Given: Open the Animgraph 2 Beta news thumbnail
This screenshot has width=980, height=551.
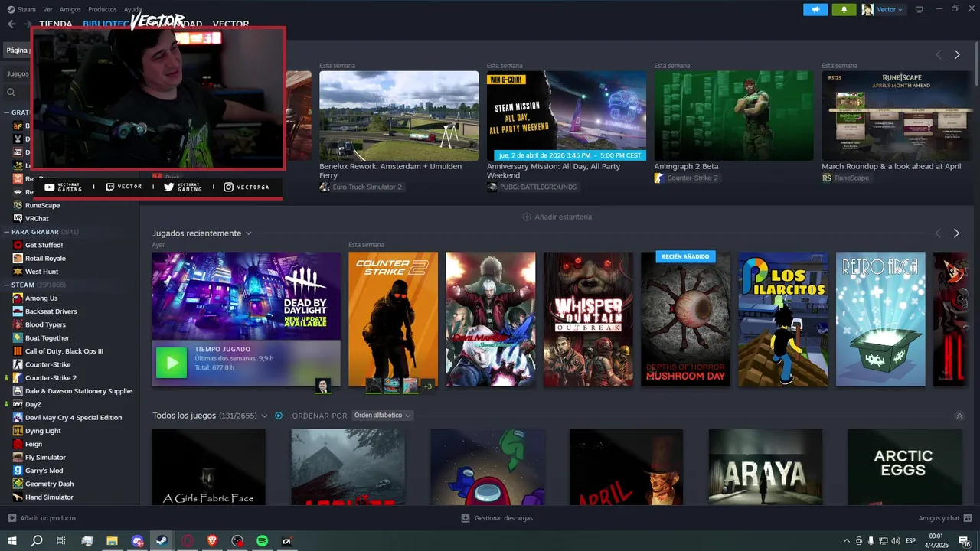Looking at the screenshot, I should click(x=733, y=116).
